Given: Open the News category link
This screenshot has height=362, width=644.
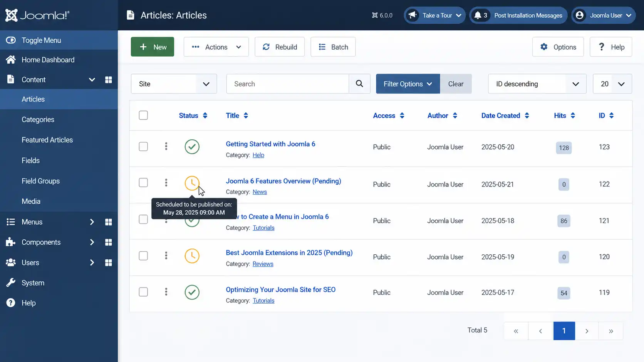Looking at the screenshot, I should tap(260, 192).
